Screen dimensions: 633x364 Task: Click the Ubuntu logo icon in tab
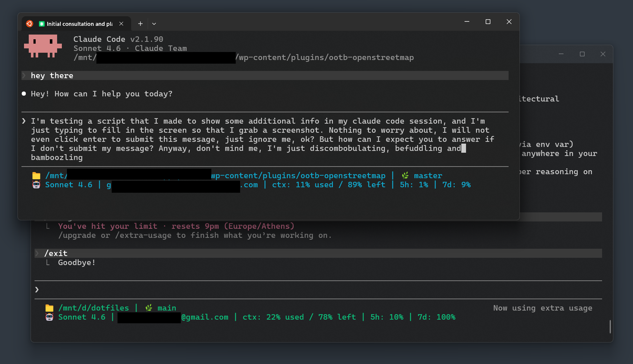tap(29, 24)
